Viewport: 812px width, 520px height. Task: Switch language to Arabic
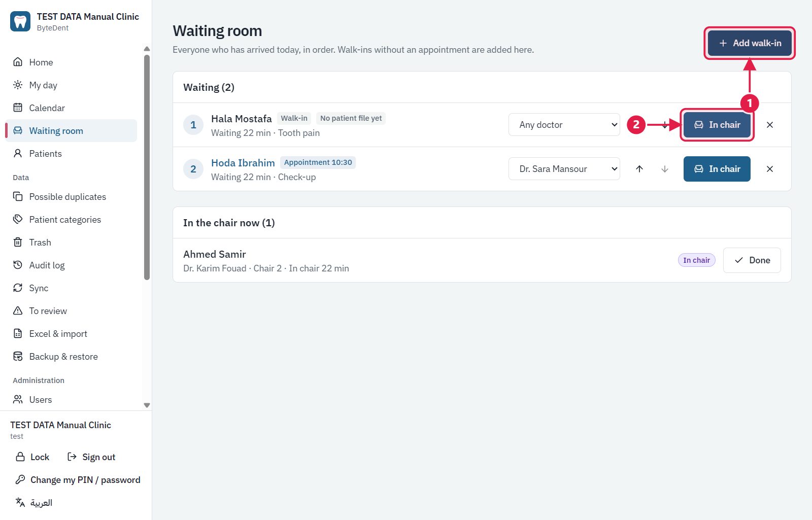tap(34, 503)
